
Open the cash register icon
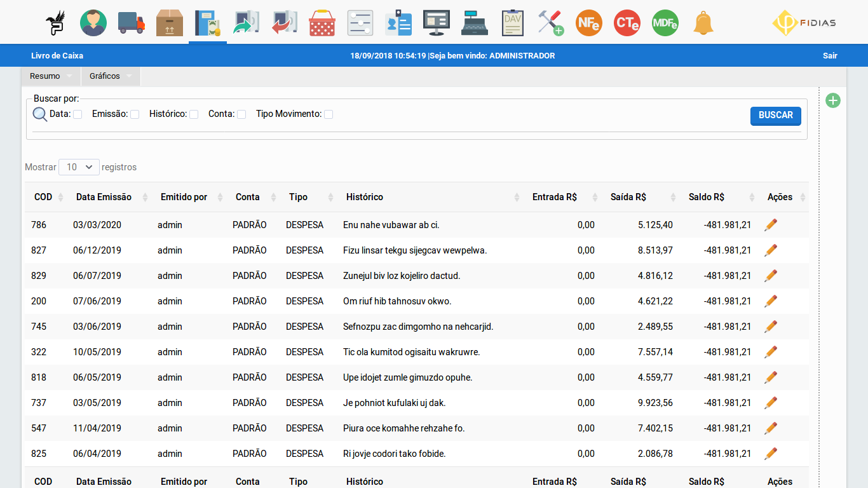tap(475, 23)
